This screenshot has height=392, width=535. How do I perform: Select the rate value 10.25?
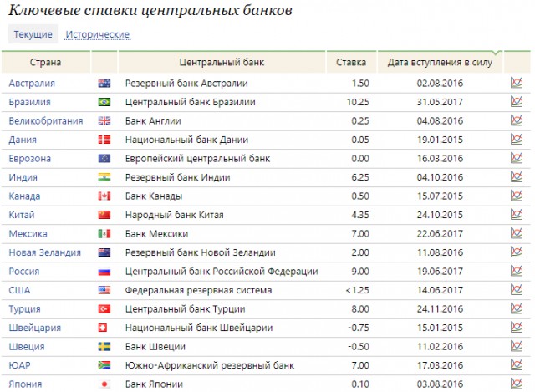pos(358,102)
